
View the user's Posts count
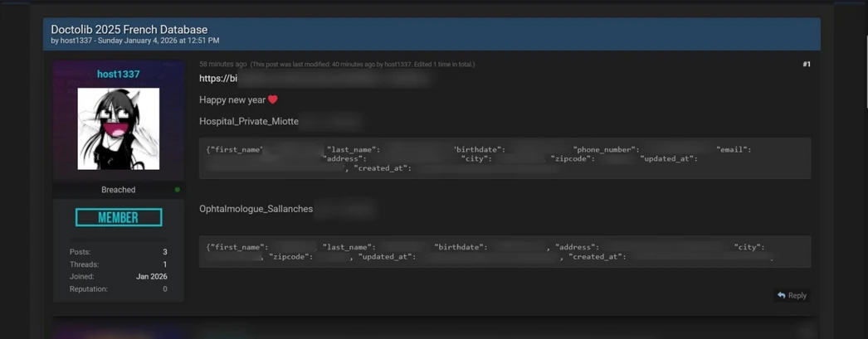click(x=164, y=252)
